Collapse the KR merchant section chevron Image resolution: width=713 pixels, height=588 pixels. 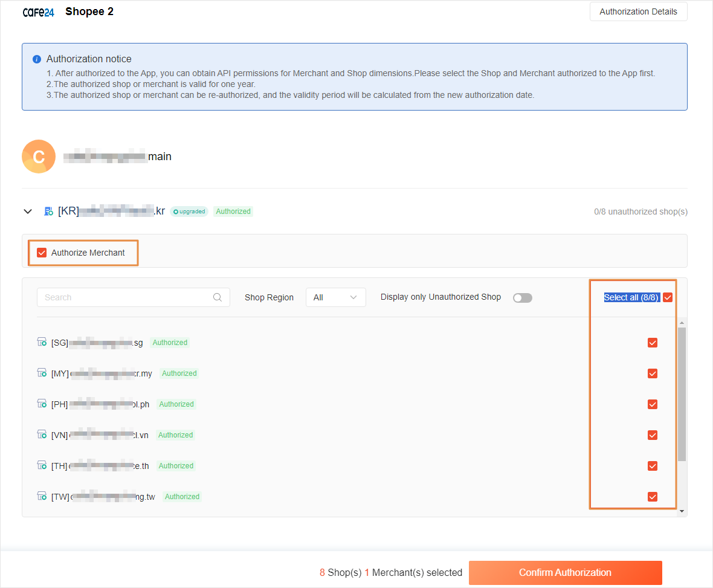point(28,212)
